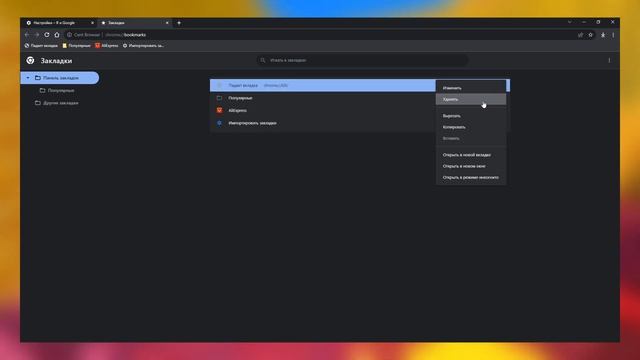Minimize the browser window
The image size is (640, 360).
[584, 22]
